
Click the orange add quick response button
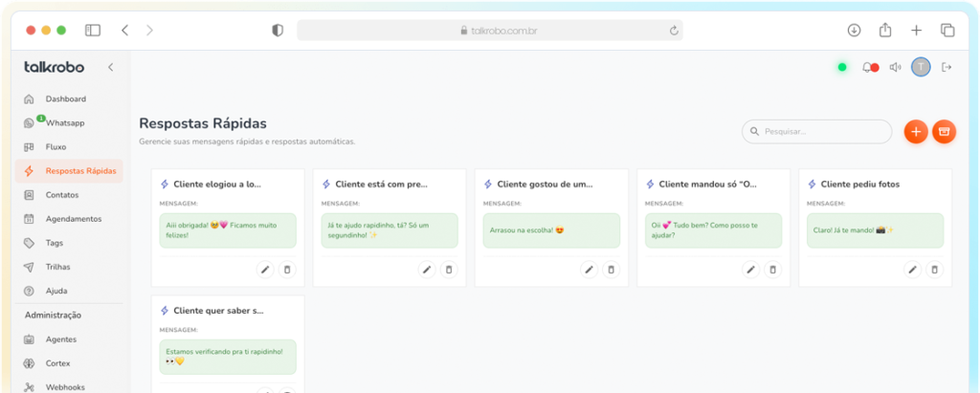pyautogui.click(x=915, y=132)
